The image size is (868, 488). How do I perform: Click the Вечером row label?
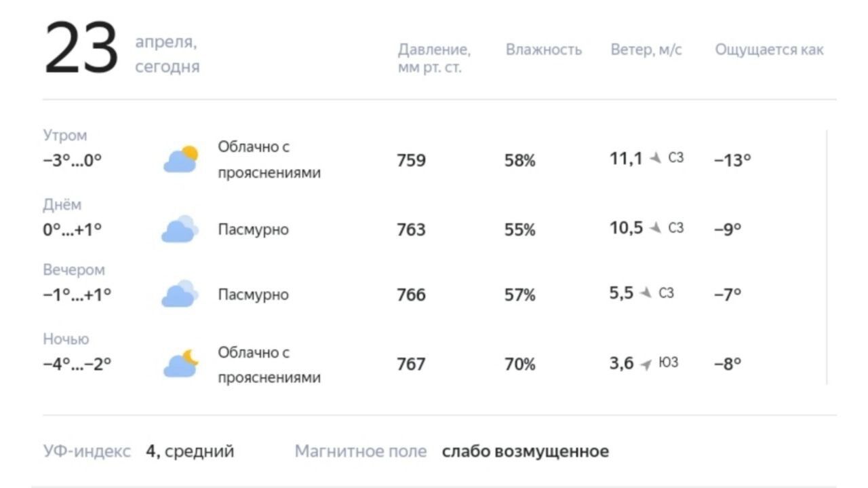[x=74, y=269]
